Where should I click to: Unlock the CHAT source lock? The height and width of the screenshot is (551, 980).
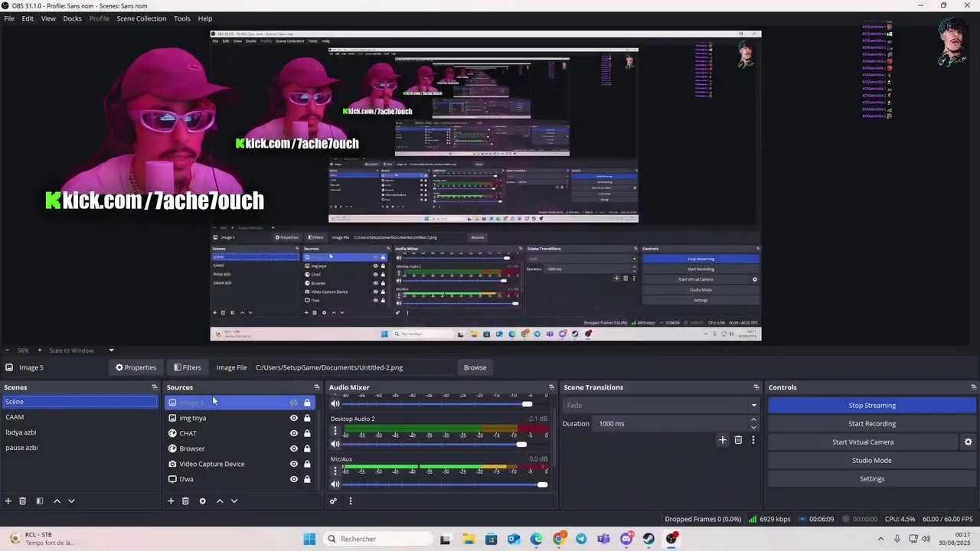click(307, 433)
